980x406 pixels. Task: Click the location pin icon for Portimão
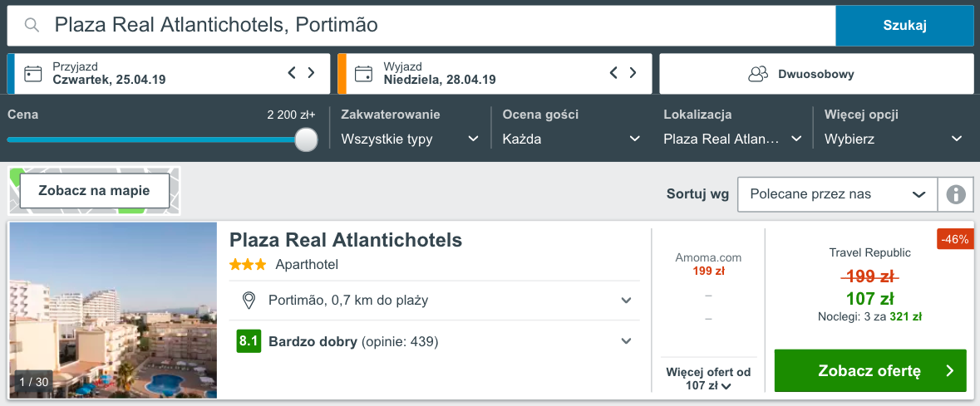pyautogui.click(x=248, y=301)
